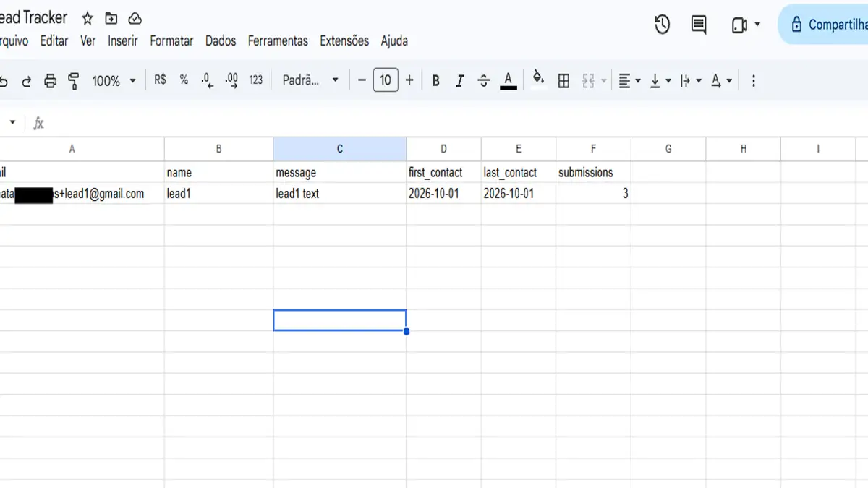Expand the name box dropdown arrow
Screen dimensions: 868x488
[x=12, y=122]
